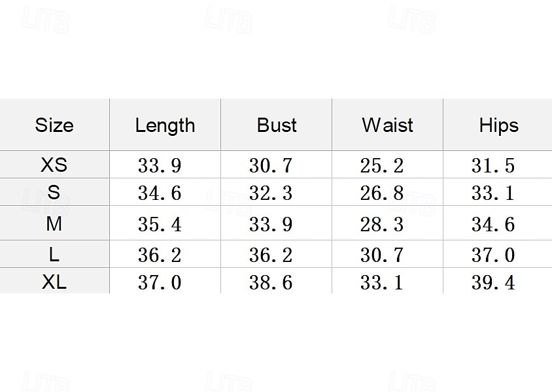
Task: Click the M size row label
Action: tap(54, 223)
